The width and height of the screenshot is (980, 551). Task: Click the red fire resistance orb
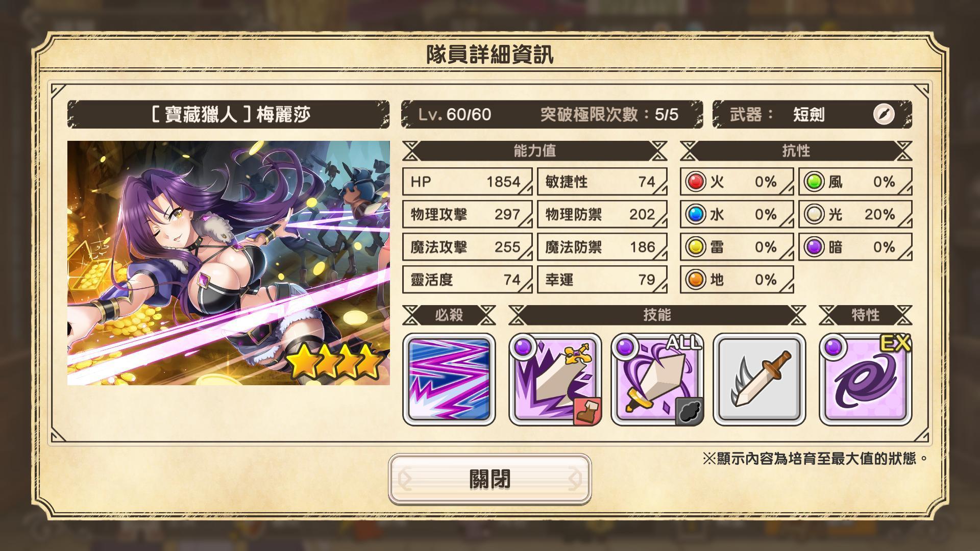[695, 182]
